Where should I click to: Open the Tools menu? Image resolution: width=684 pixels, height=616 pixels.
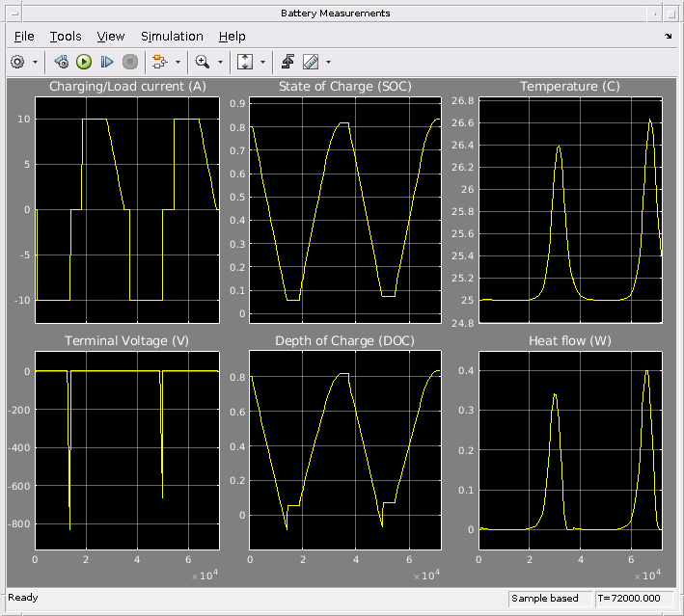66,36
